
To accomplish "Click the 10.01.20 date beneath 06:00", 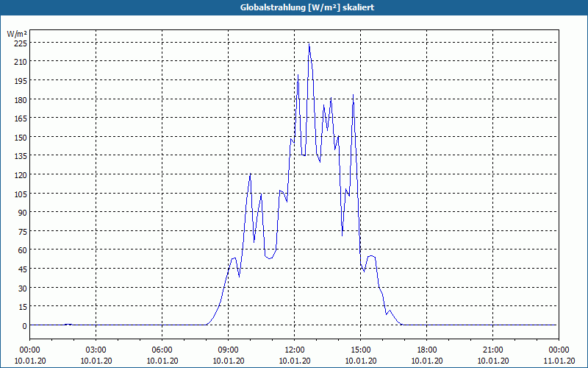I will pos(162,361).
